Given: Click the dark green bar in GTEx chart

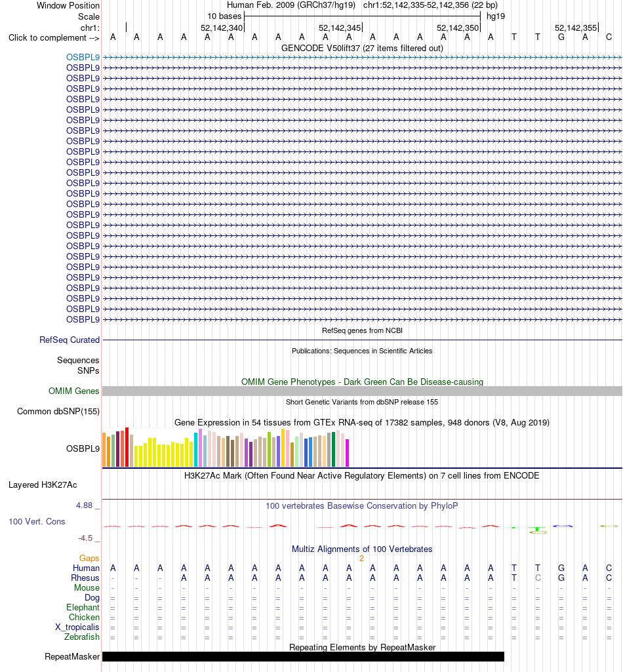Looking at the screenshot, I should click(x=334, y=450).
